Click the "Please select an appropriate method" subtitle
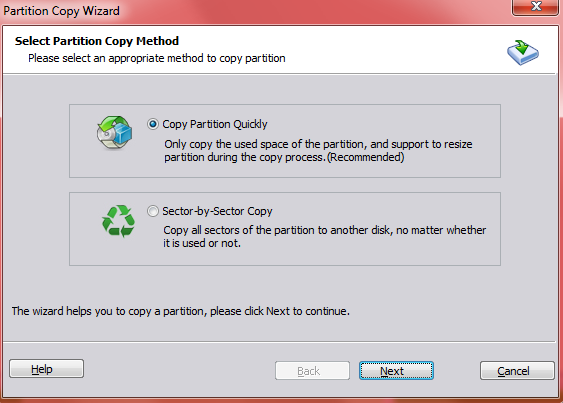The height and width of the screenshot is (403, 563). 157,58
